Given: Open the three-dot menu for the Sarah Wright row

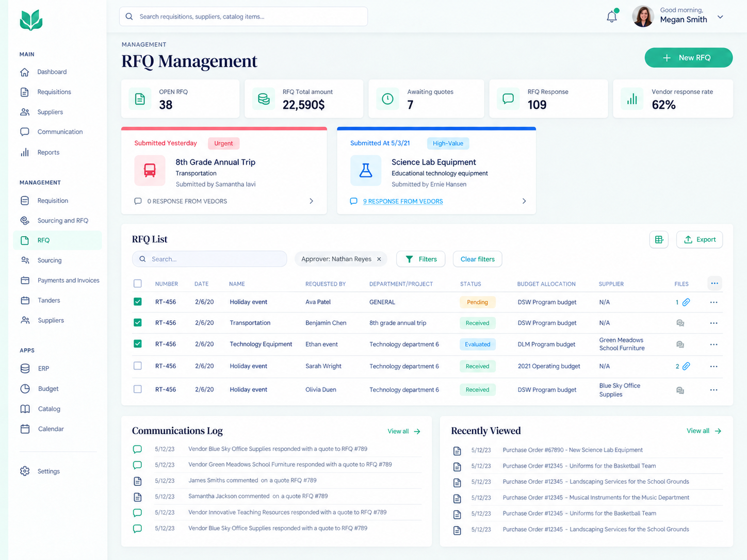Looking at the screenshot, I should pos(713,366).
